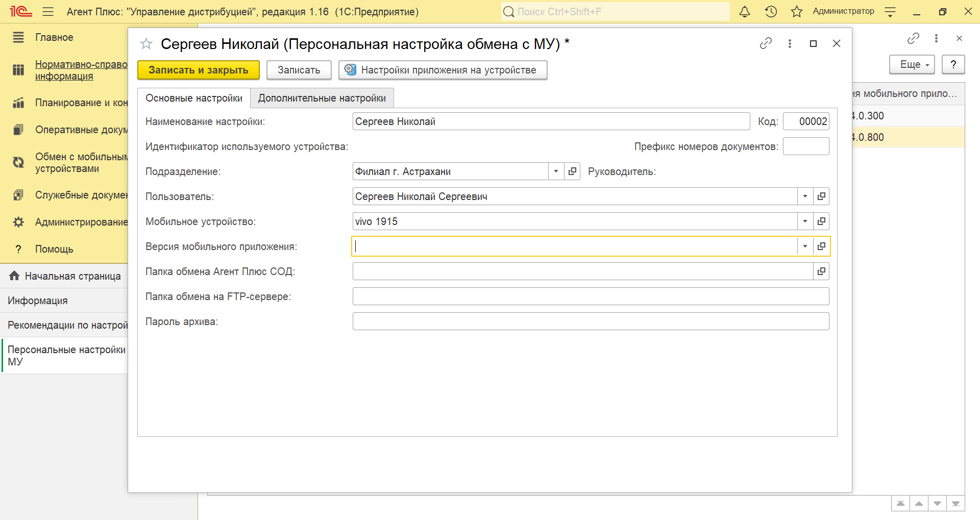Click the help question mark button

(x=953, y=65)
